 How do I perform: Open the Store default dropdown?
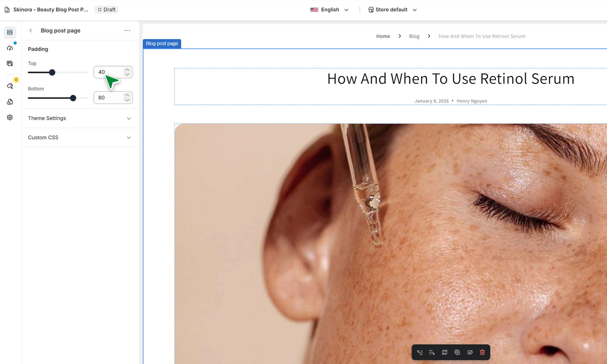click(x=392, y=10)
